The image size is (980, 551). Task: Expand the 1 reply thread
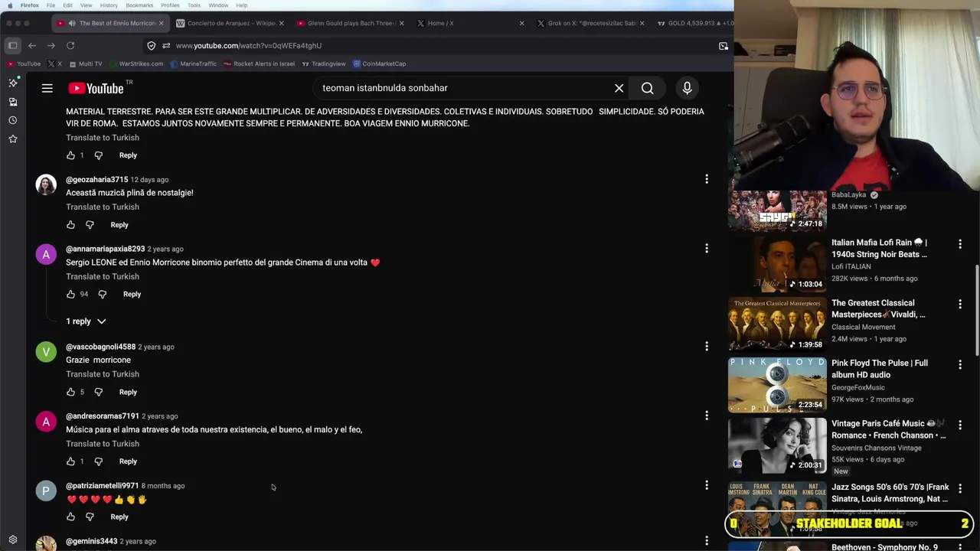(86, 321)
